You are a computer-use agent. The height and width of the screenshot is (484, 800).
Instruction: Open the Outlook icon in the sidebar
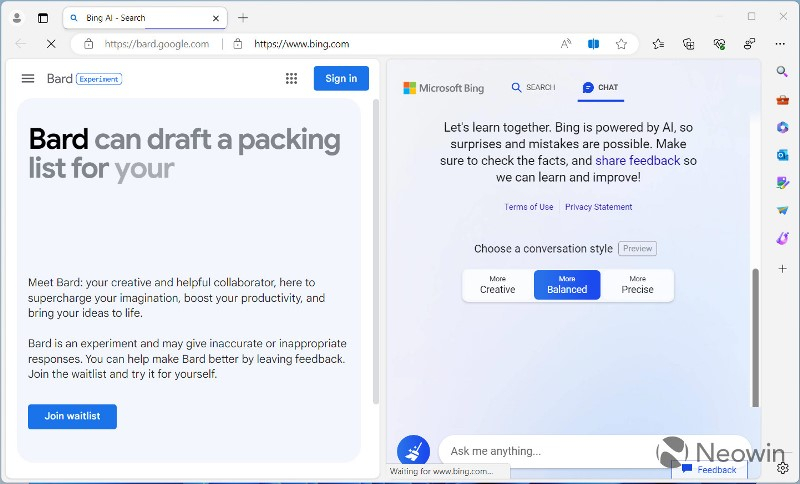[x=783, y=155]
